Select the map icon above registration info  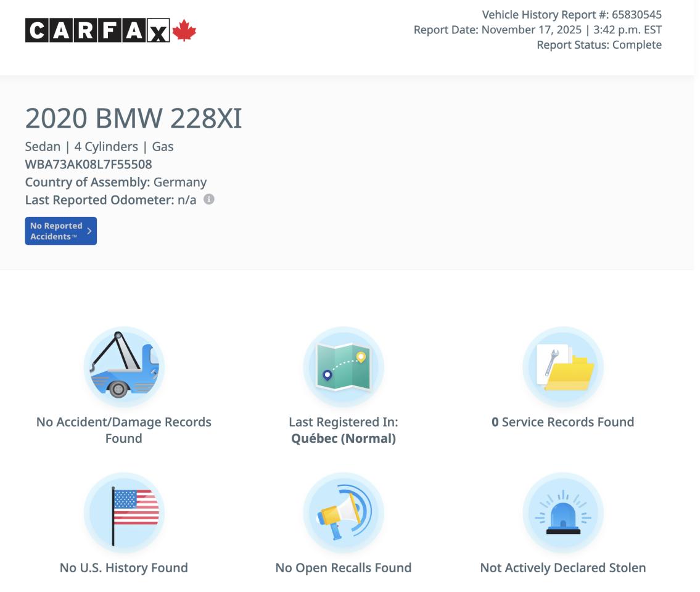coord(344,366)
